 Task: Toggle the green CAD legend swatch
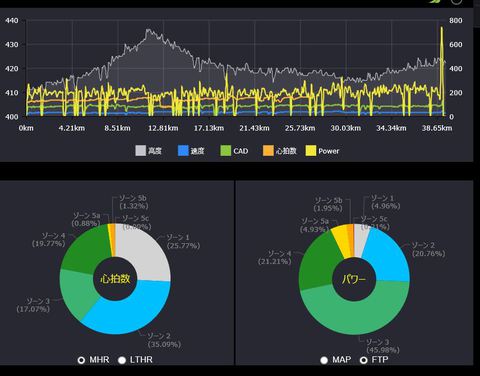226,151
